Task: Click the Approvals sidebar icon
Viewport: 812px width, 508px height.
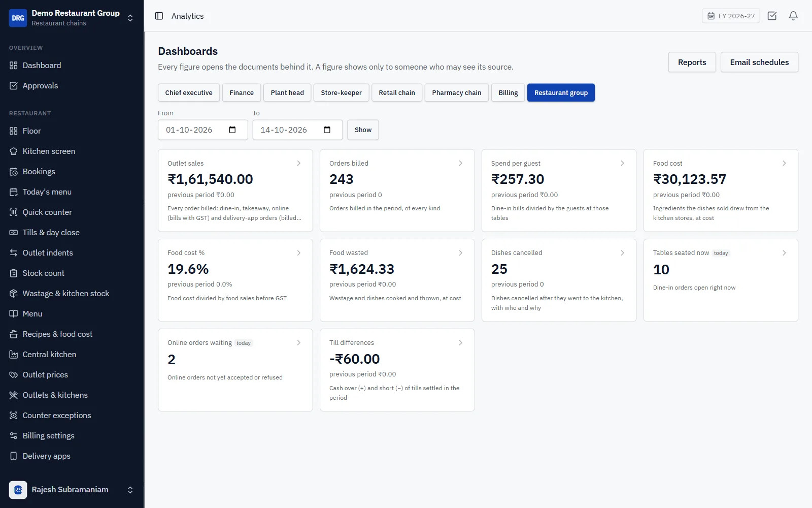Action: (x=14, y=86)
